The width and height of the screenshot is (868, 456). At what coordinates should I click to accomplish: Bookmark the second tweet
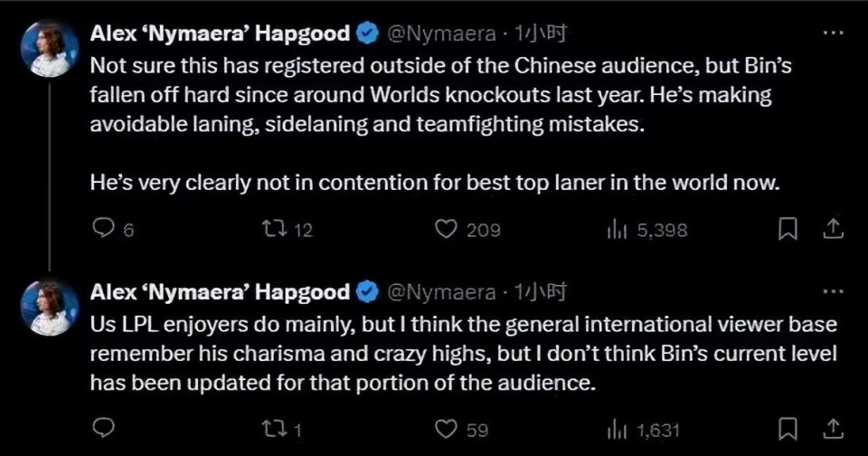tap(788, 428)
